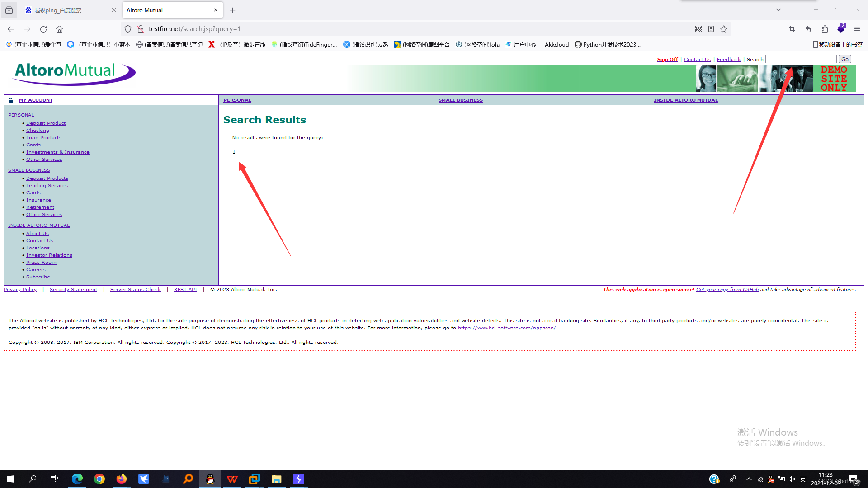This screenshot has width=868, height=488.
Task: Toggle the speaker volume tray icon
Action: point(792,479)
